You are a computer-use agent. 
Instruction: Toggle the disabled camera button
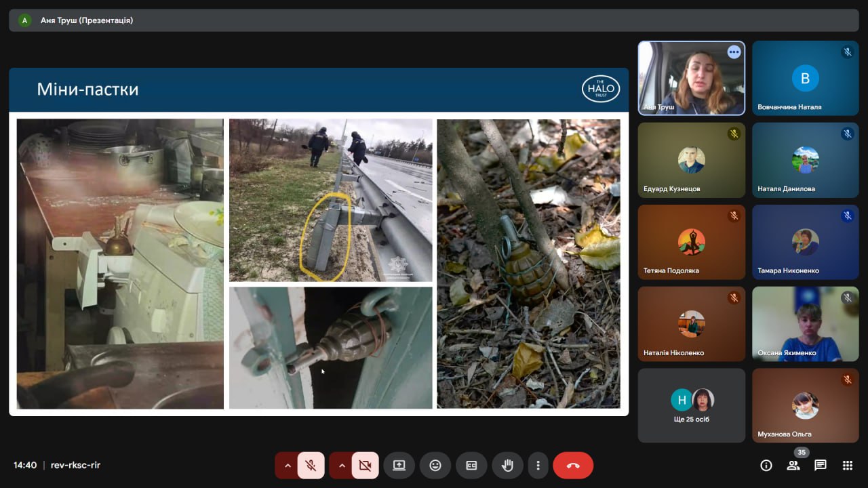click(x=365, y=466)
